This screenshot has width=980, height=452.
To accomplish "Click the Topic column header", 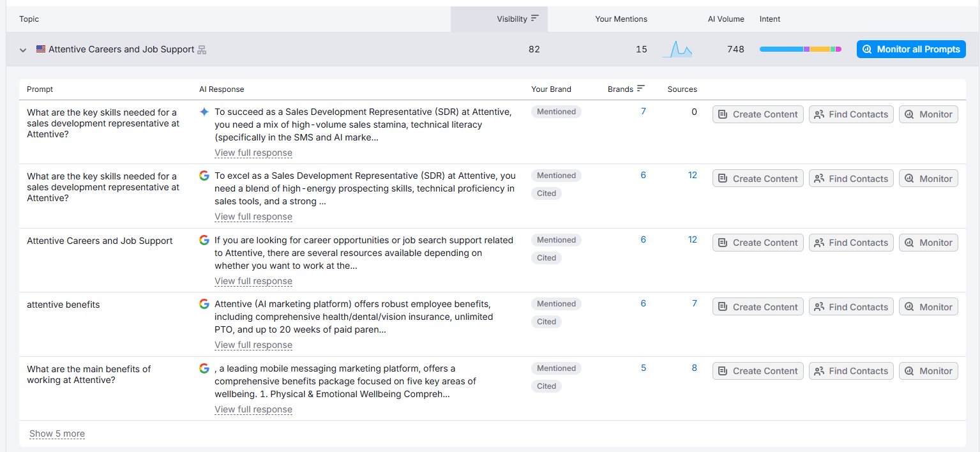I will coord(29,19).
